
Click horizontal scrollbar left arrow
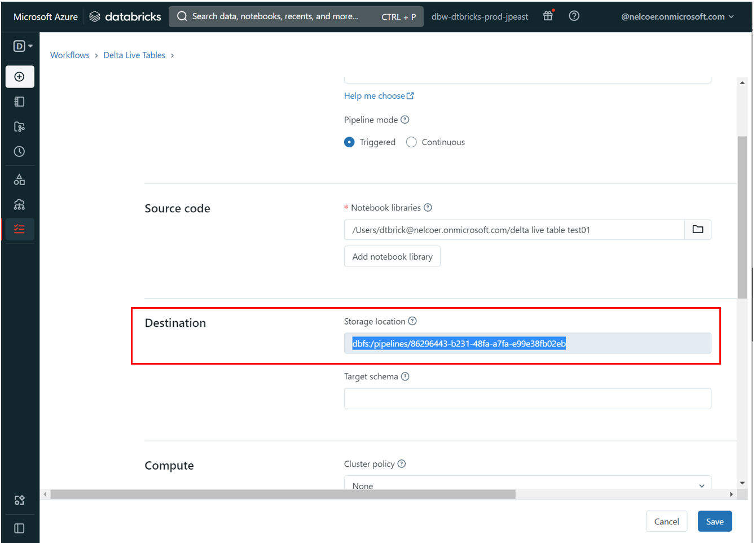(45, 494)
